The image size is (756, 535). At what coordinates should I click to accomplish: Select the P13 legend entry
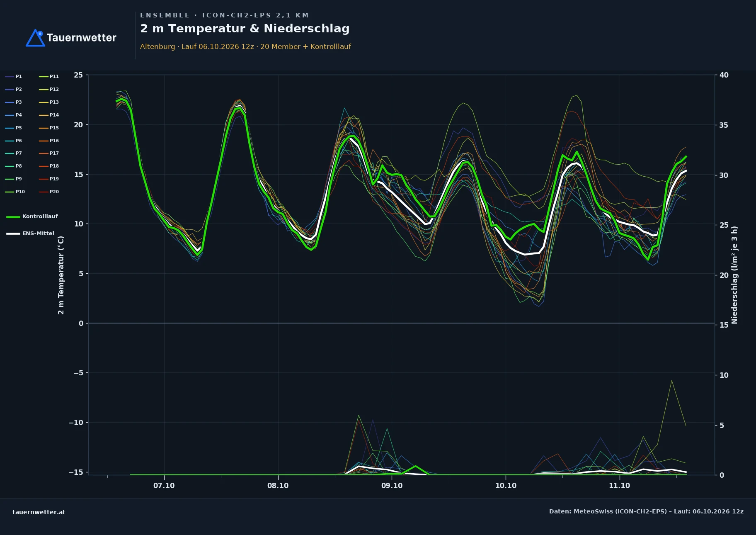pos(49,102)
